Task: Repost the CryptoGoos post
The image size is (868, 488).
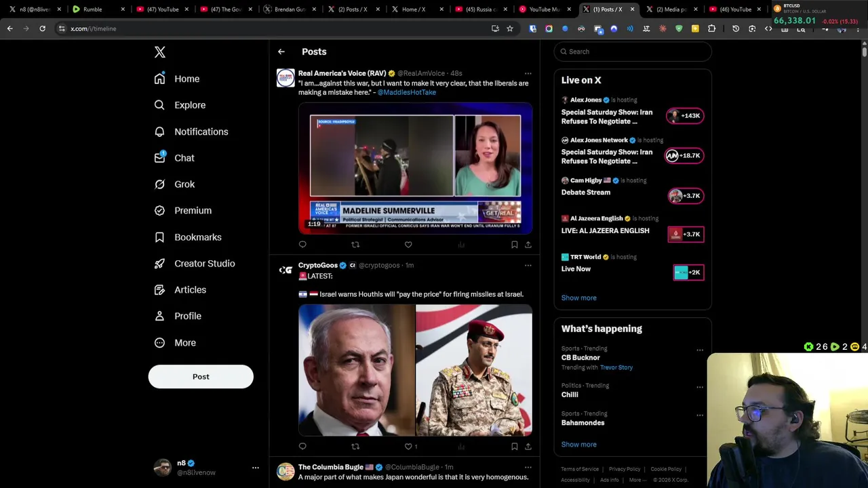Action: click(x=355, y=447)
